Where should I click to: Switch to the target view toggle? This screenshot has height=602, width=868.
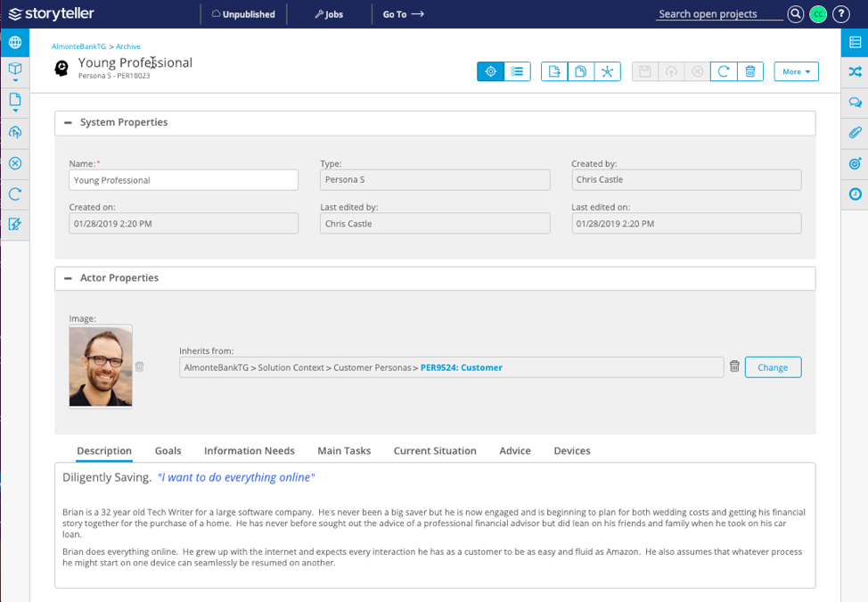pyautogui.click(x=490, y=71)
